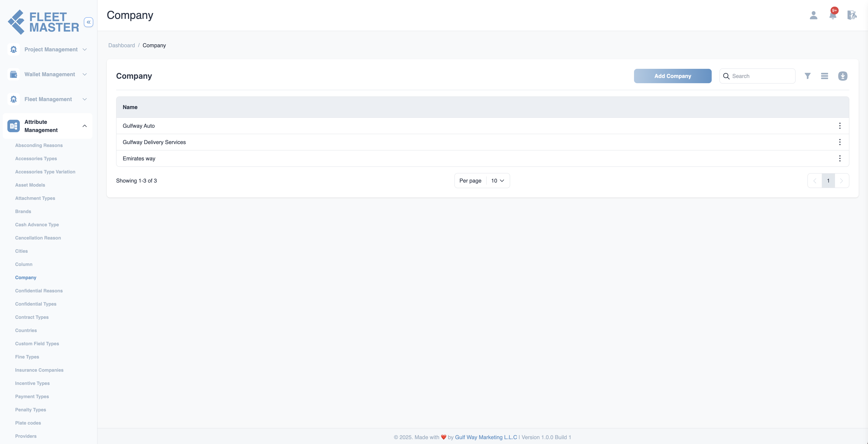Click the Wallet Management sidebar icon
This screenshot has width=868, height=444.
pyautogui.click(x=13, y=74)
